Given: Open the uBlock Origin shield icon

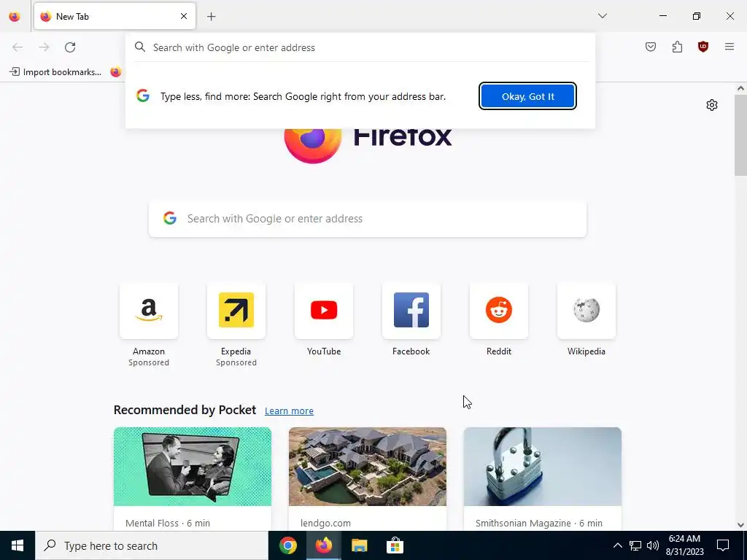Looking at the screenshot, I should coord(703,47).
